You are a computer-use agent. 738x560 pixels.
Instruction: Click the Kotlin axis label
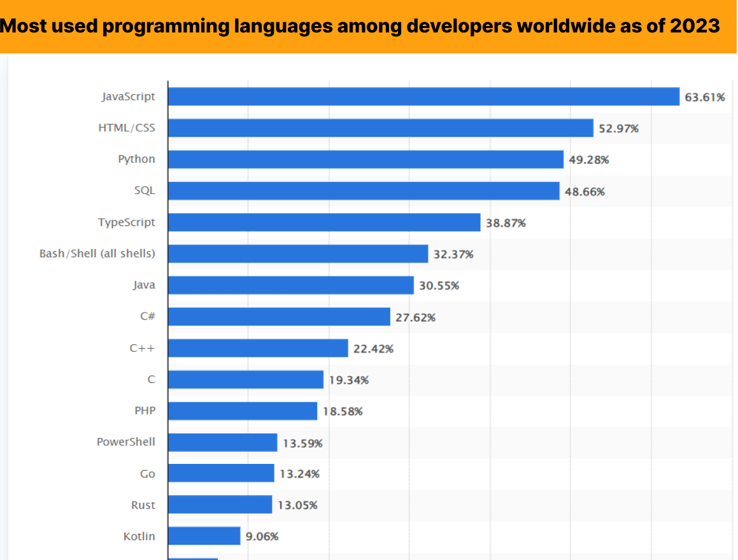coord(139,536)
